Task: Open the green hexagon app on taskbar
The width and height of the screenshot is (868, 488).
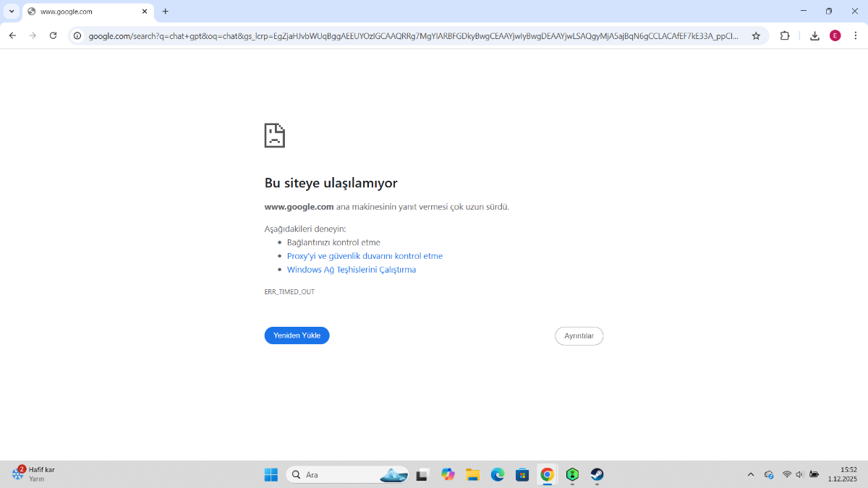Action: (572, 474)
